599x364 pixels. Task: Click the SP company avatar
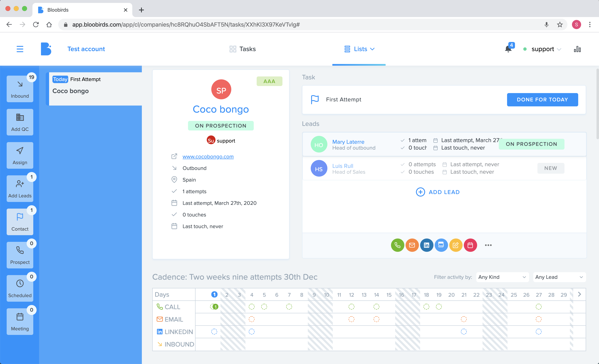(221, 90)
